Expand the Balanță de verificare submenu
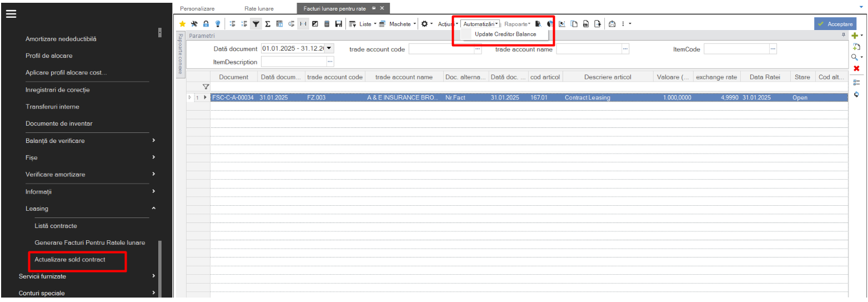The image size is (868, 302). pyautogui.click(x=153, y=141)
